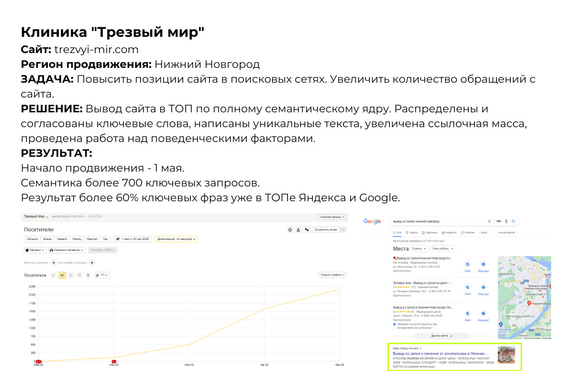Select the Вчера period
The height and width of the screenshot is (392, 574).
(47, 239)
